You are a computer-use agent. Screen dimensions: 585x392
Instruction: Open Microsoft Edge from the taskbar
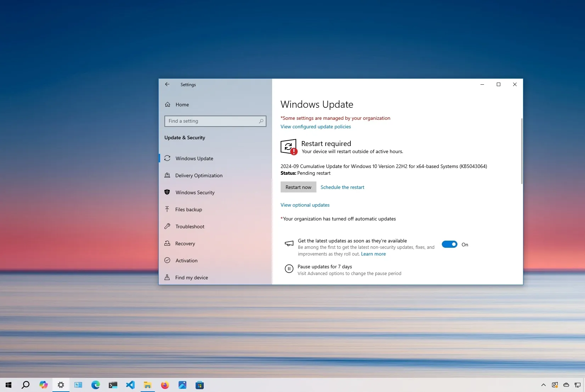click(x=95, y=385)
